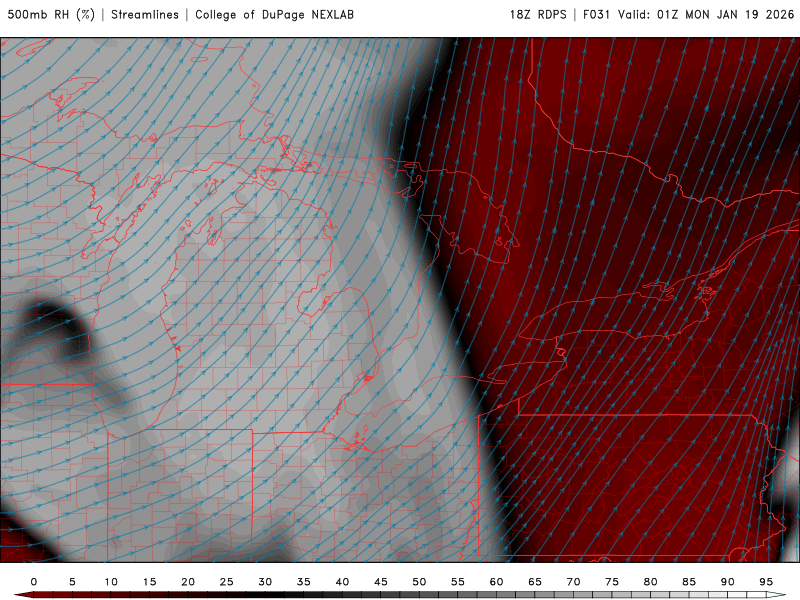Select the "80" color scale label

[651, 582]
